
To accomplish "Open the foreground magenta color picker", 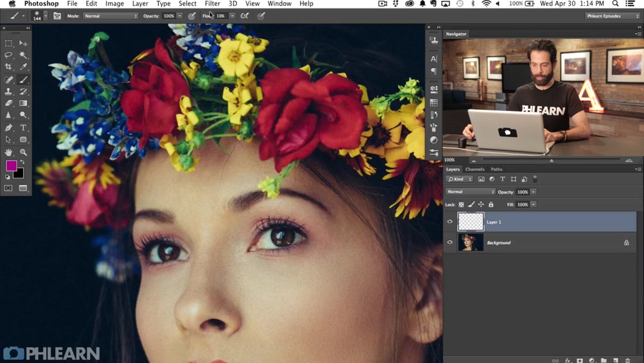I will pyautogui.click(x=11, y=166).
